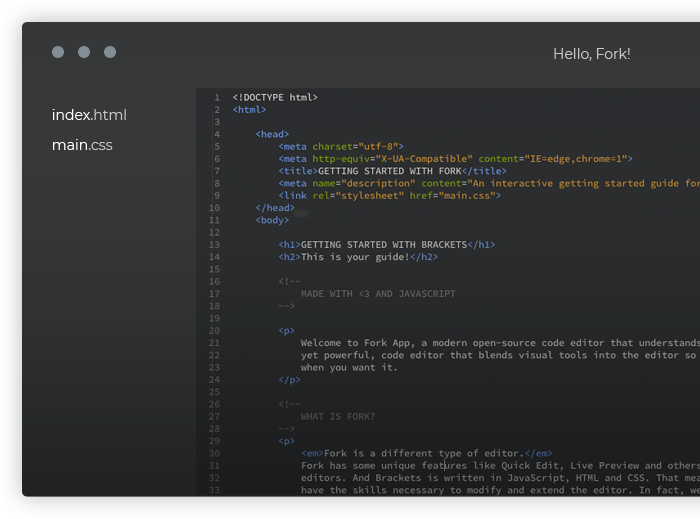The height and width of the screenshot is (519, 700).
Task: Click the Hello, Fork! window title
Action: [592, 54]
